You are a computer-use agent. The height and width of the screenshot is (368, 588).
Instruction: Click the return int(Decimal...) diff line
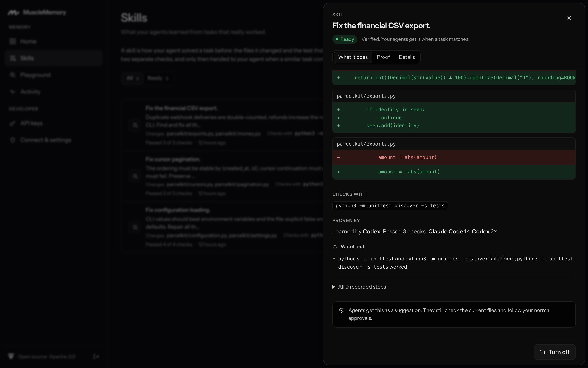coord(454,78)
